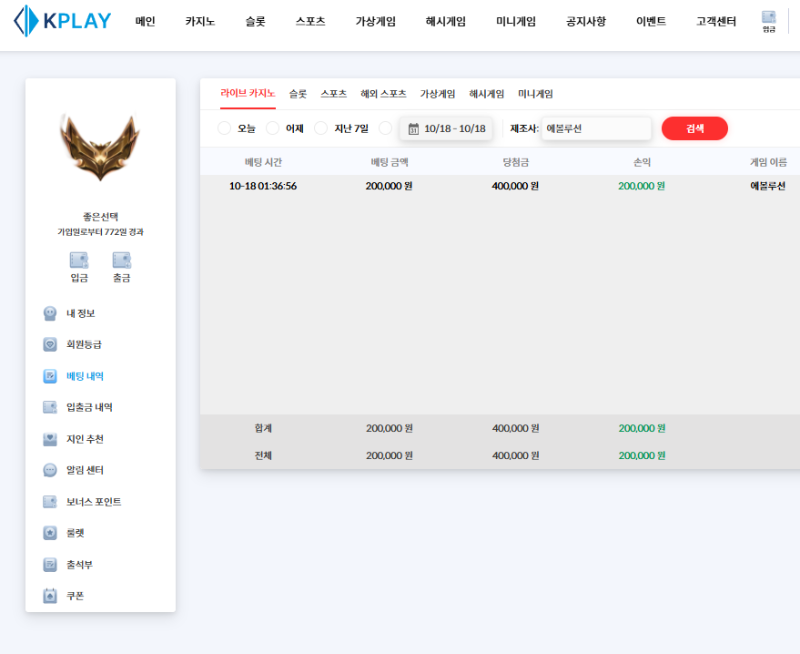Click the 입금 deposit icon in sidebar
The image size is (800, 654).
tap(79, 260)
